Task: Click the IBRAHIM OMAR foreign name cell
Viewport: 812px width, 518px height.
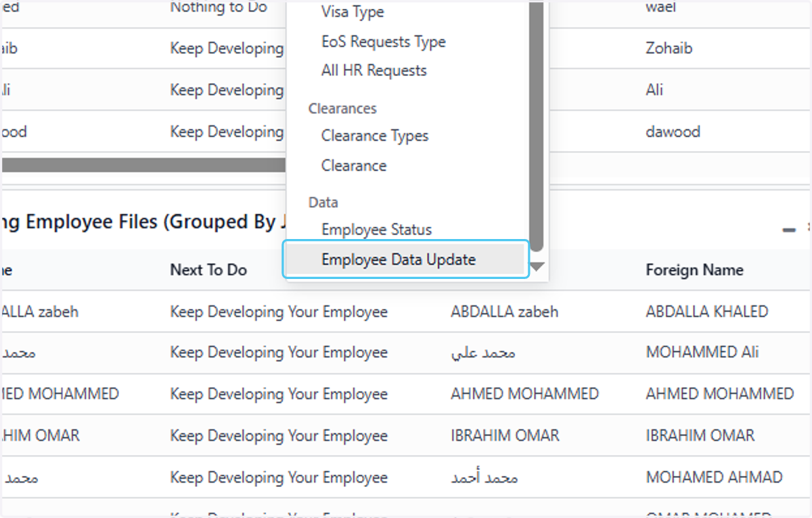Action: pyautogui.click(x=700, y=435)
